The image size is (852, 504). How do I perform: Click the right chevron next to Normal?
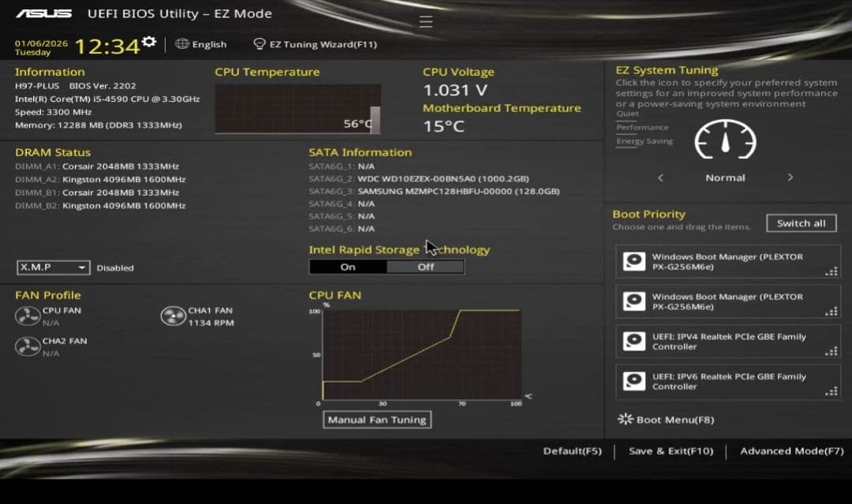tap(790, 177)
